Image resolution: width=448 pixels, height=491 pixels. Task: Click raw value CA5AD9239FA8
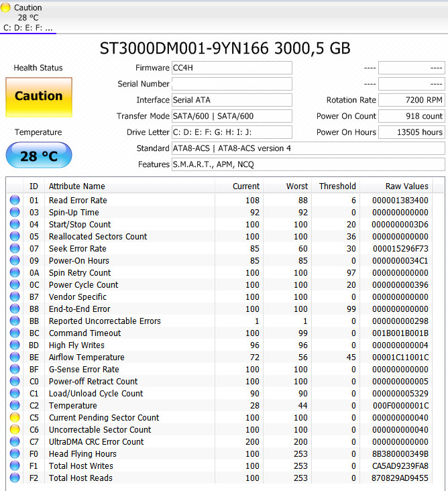[400, 466]
